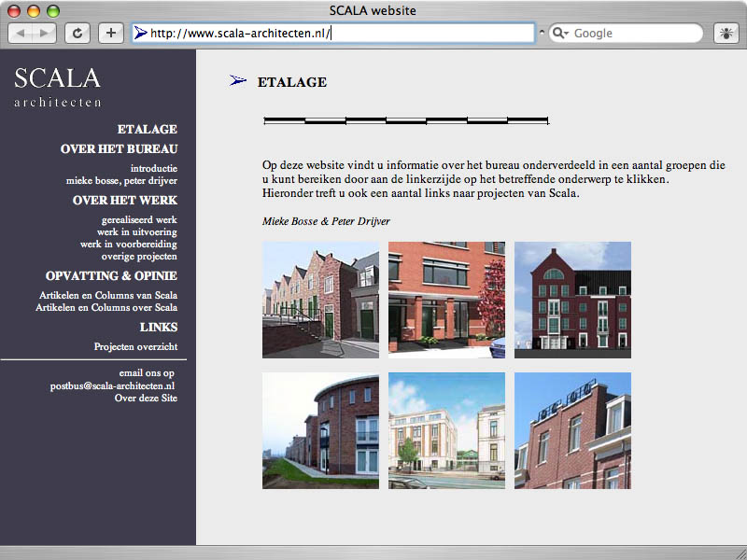
Task: Open Artikelen en Columns van Scala
Action: tap(108, 295)
